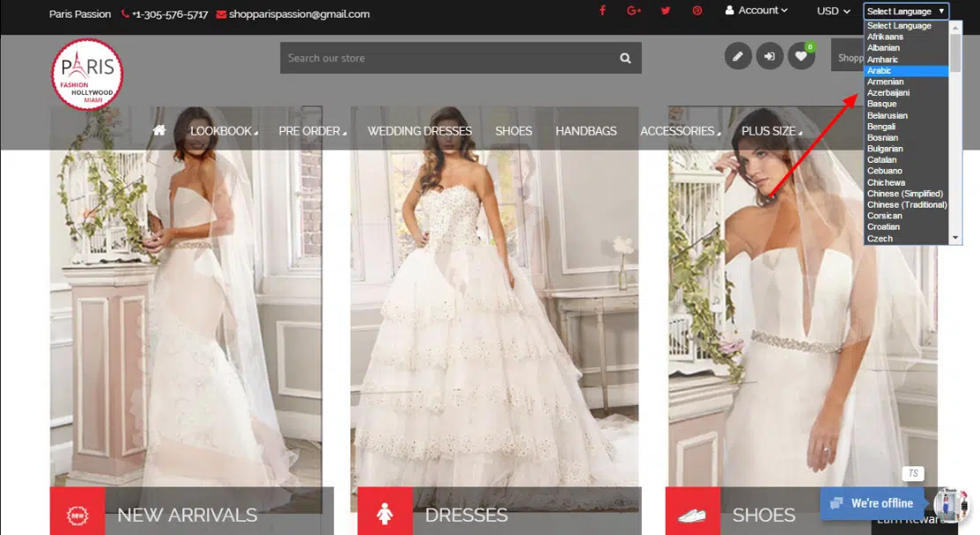The image size is (980, 535).
Task: Click the Facebook icon in top bar
Action: tap(602, 11)
